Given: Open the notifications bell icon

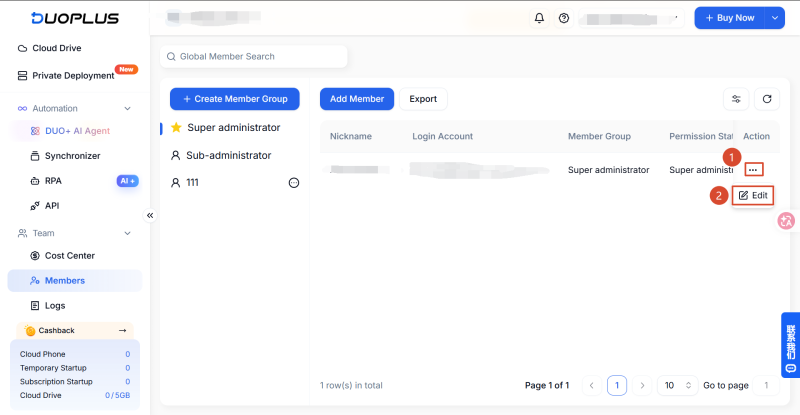Looking at the screenshot, I should [539, 18].
